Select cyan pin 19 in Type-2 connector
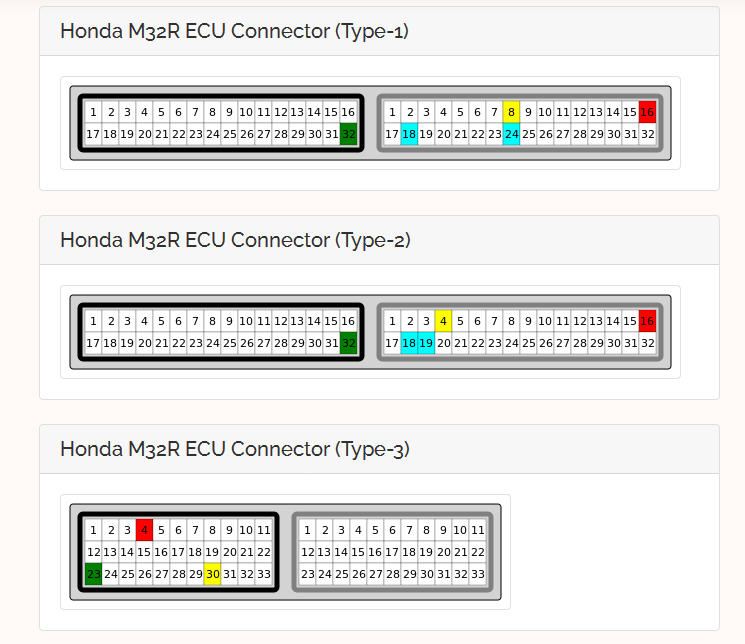The height and width of the screenshot is (644, 745). pos(426,343)
